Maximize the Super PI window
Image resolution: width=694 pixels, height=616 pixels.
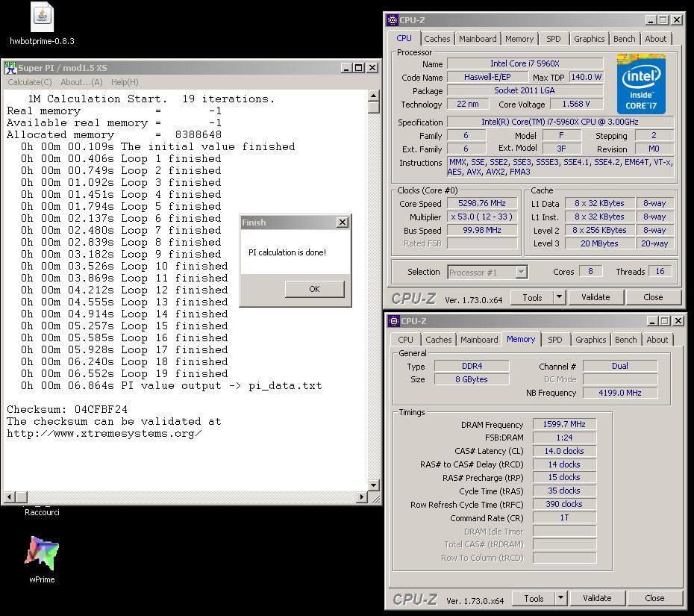359,68
